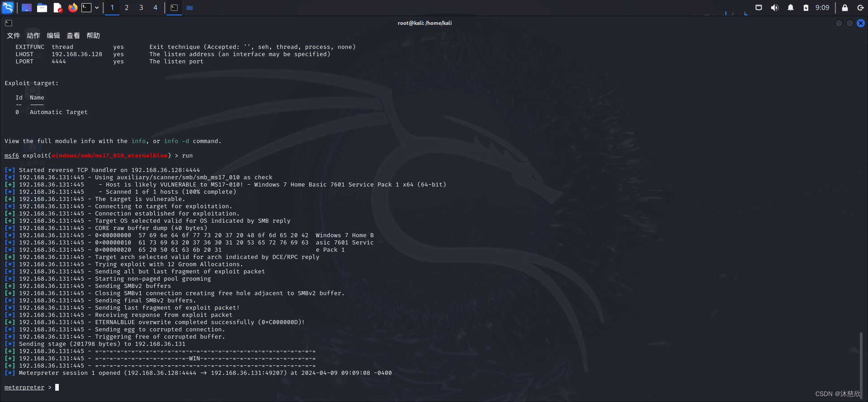Click 'Trying exploit with 12 Groom Allocations' line
The height and width of the screenshot is (402, 868).
click(x=124, y=264)
